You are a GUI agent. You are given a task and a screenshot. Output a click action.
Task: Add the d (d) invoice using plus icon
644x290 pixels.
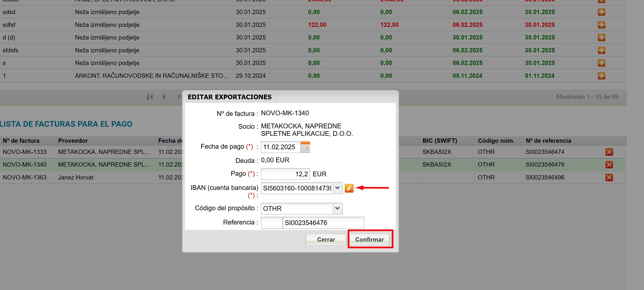click(601, 38)
